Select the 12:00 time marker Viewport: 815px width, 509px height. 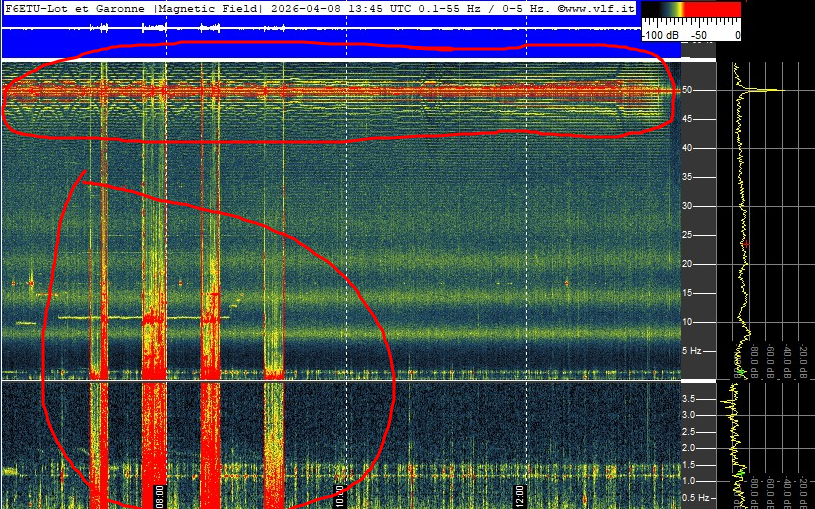[x=520, y=494]
